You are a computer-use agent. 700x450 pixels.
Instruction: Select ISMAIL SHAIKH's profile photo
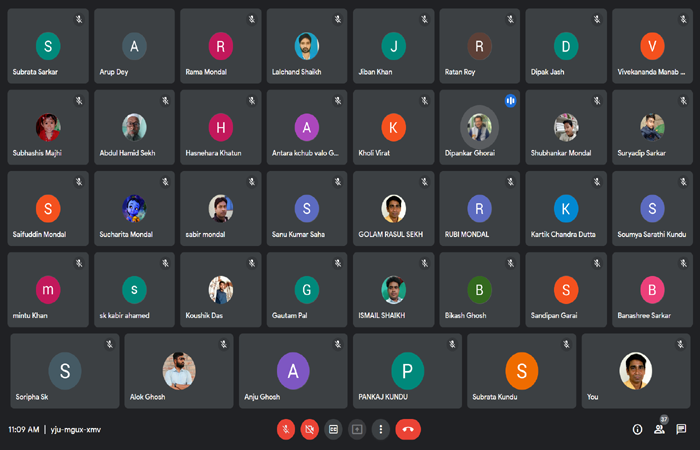click(393, 290)
